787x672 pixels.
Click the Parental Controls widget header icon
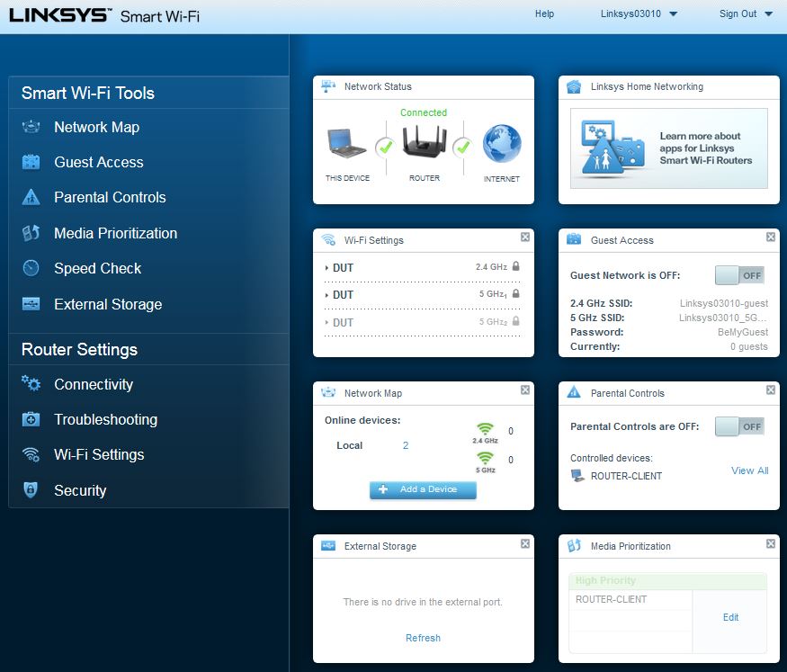(574, 392)
